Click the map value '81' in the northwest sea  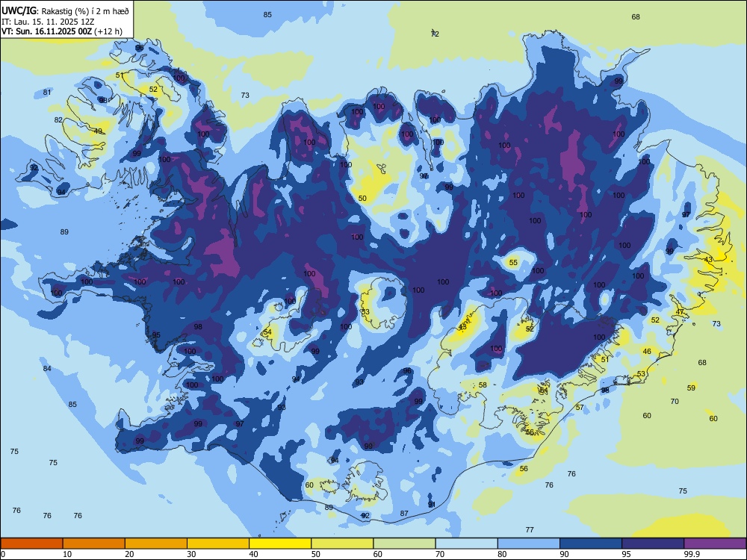tap(46, 93)
